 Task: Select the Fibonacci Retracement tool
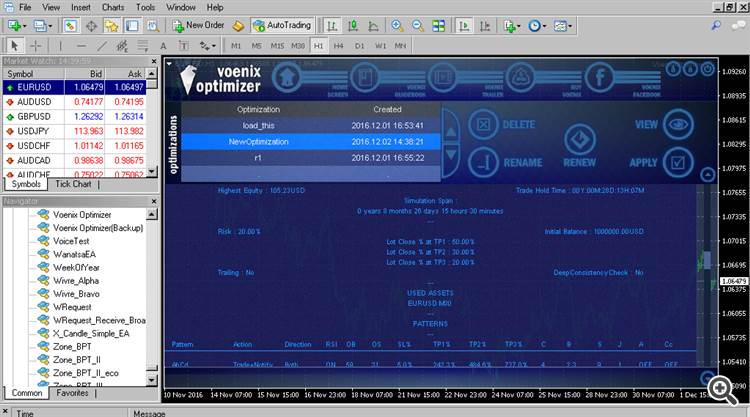tap(143, 46)
